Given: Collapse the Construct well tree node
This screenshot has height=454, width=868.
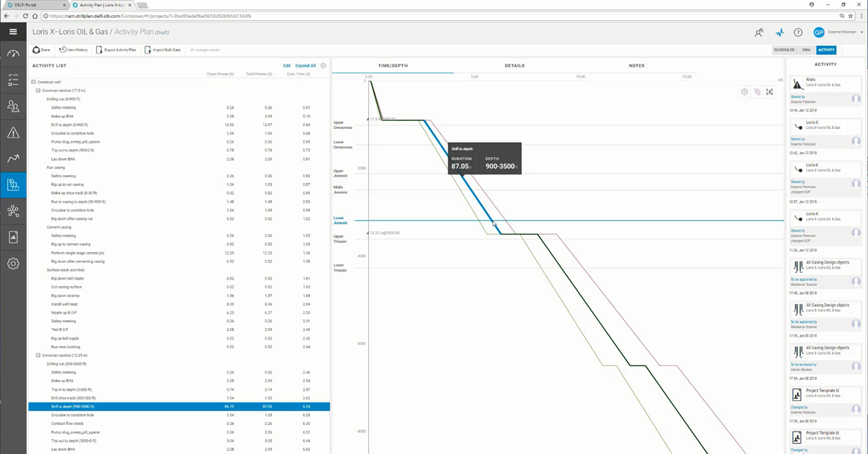Looking at the screenshot, I should point(34,82).
